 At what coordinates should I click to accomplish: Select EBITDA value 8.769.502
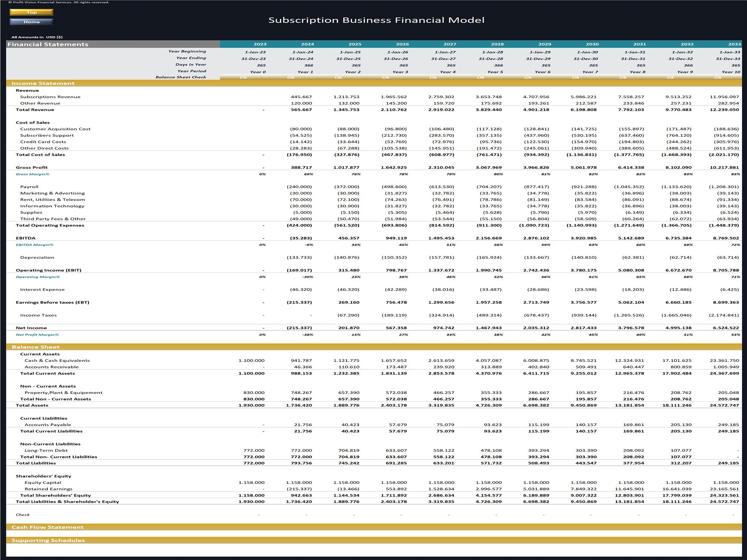point(726,238)
